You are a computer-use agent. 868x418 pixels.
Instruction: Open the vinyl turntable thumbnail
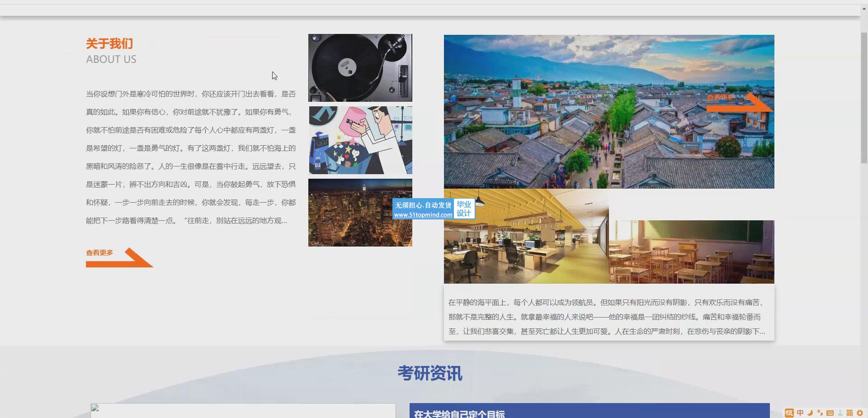pyautogui.click(x=360, y=68)
